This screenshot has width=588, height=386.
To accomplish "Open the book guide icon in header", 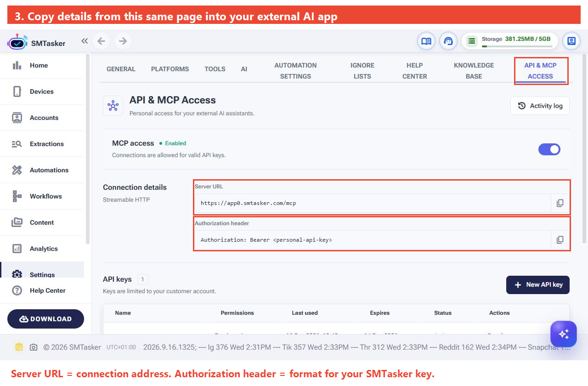I will tap(426, 41).
